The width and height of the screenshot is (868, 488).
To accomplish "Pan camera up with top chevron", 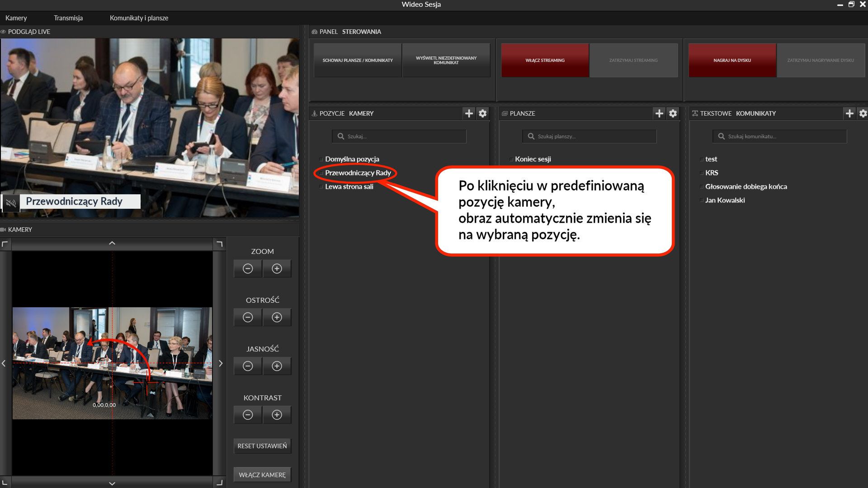I will (x=112, y=244).
